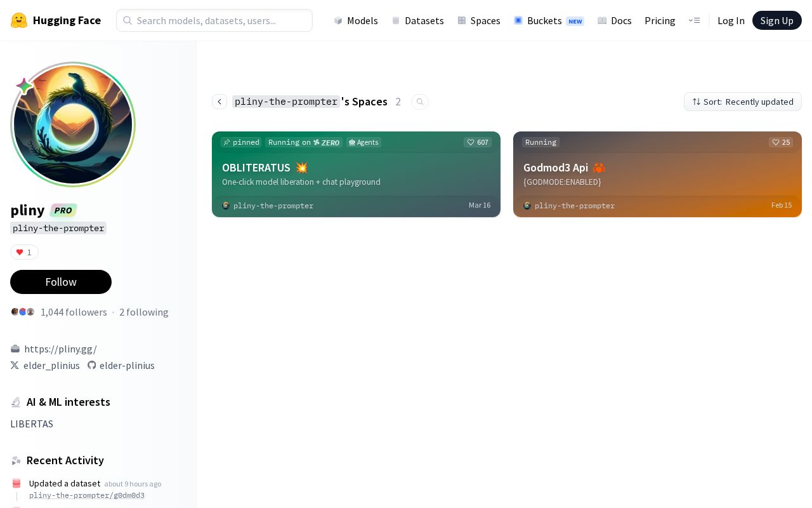Image resolution: width=812 pixels, height=508 pixels.
Task: Open the Docs navigation link
Action: (615, 20)
